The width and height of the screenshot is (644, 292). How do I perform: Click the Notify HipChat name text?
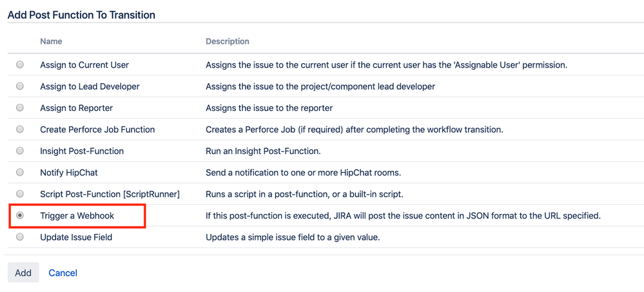(69, 173)
